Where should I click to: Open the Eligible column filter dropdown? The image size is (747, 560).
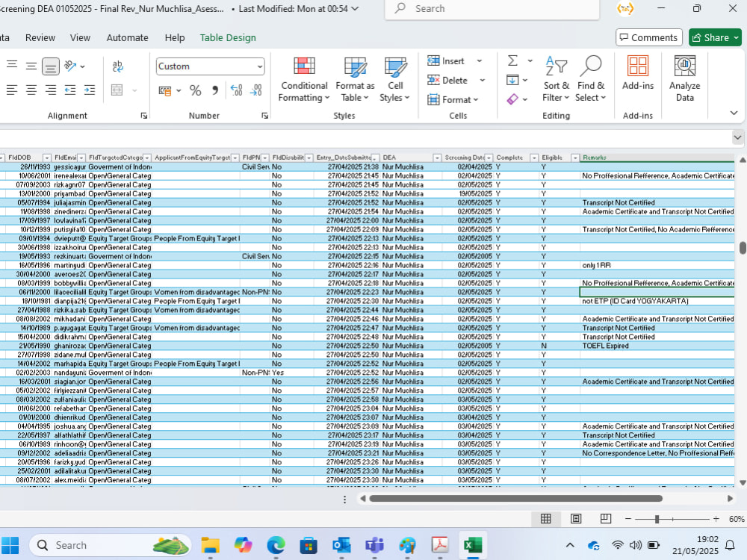(x=575, y=158)
